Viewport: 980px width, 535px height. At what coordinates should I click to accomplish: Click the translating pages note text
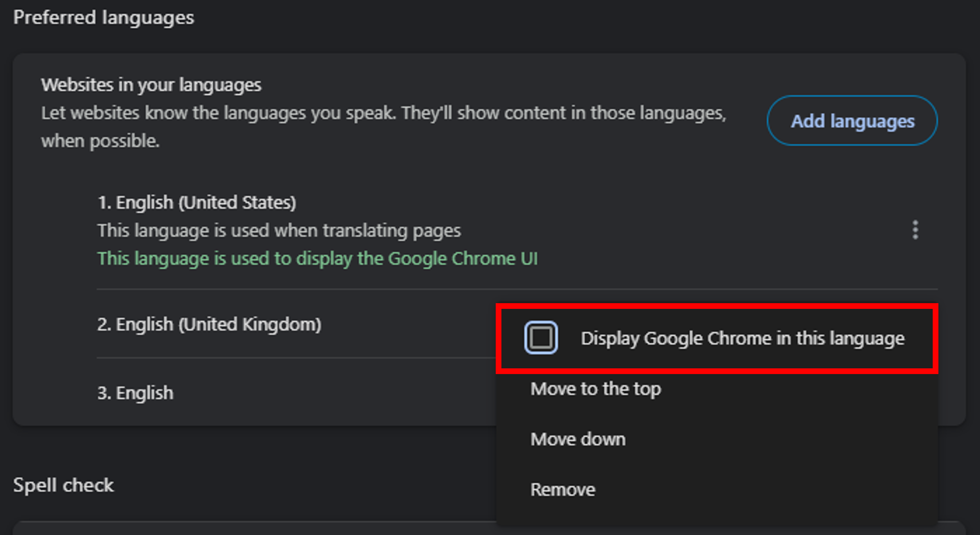click(x=279, y=231)
